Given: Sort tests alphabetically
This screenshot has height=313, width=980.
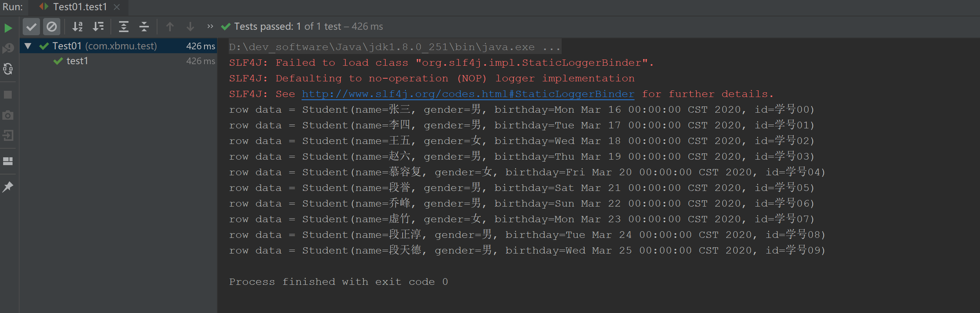Looking at the screenshot, I should tap(78, 27).
